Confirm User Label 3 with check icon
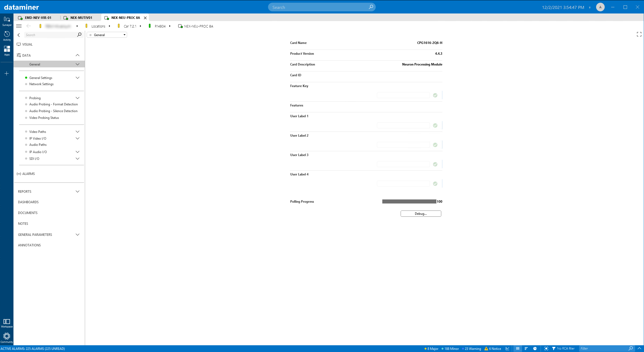The image size is (644, 352). (x=435, y=164)
